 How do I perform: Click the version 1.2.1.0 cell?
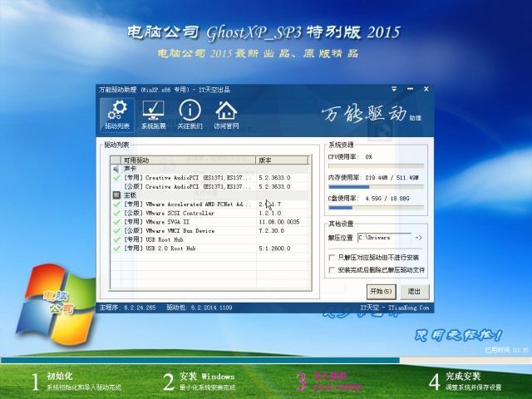pyautogui.click(x=269, y=213)
